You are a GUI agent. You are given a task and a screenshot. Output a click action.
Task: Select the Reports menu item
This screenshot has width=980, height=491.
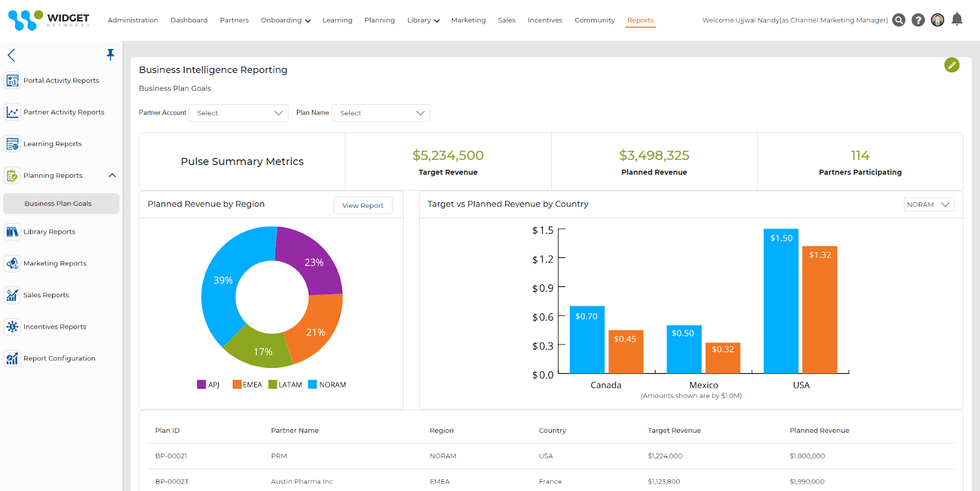click(x=641, y=20)
